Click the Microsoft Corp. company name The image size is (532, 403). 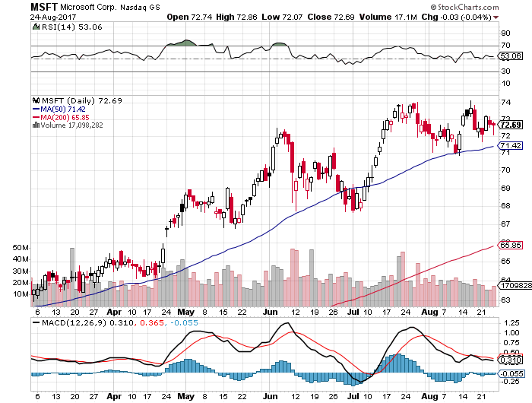coord(89,7)
